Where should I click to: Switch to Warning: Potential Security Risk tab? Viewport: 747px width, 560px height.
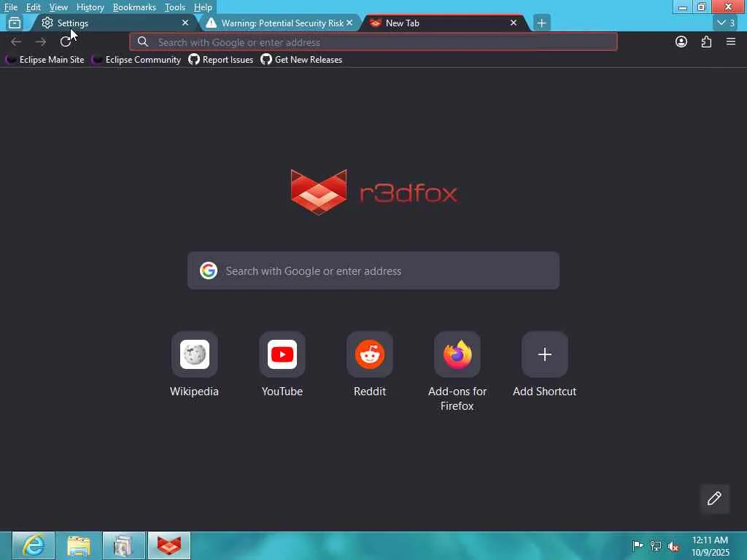(279, 23)
